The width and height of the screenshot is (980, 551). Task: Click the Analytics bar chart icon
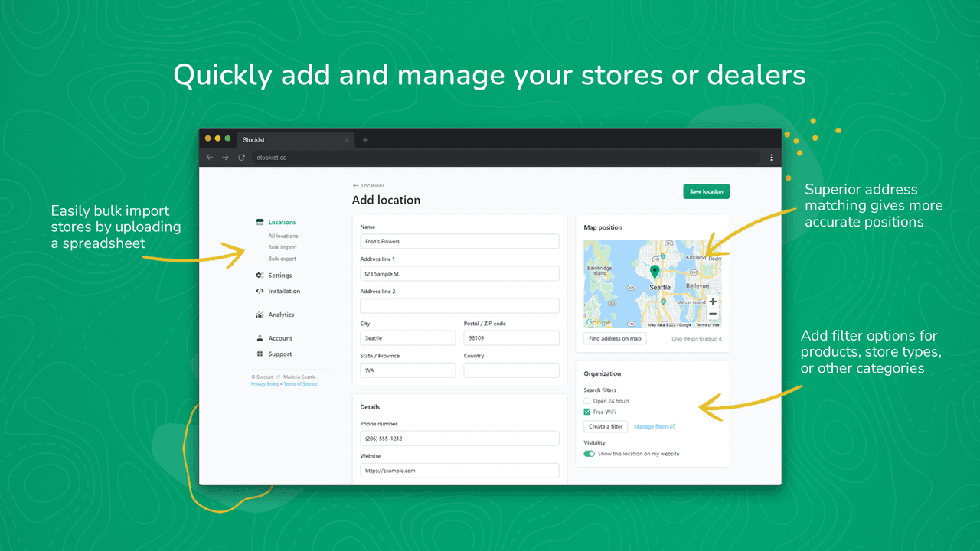tap(260, 315)
